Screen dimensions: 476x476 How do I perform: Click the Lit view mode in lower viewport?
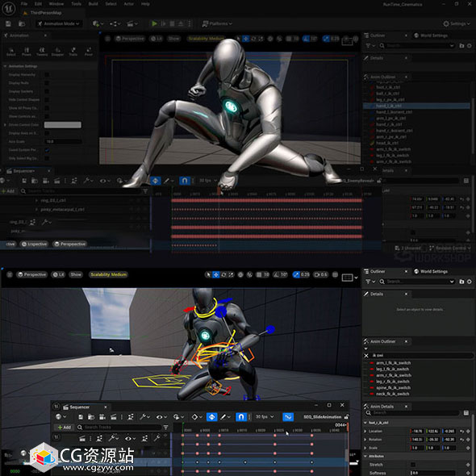point(58,275)
